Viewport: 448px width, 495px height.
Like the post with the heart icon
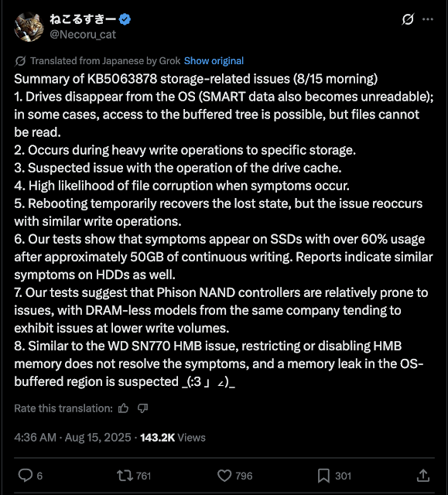coord(224,476)
